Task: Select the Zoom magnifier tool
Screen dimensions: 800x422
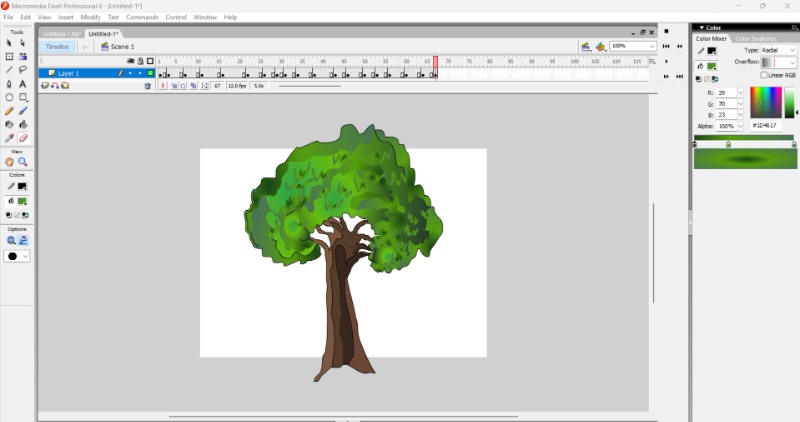Action: tap(23, 162)
